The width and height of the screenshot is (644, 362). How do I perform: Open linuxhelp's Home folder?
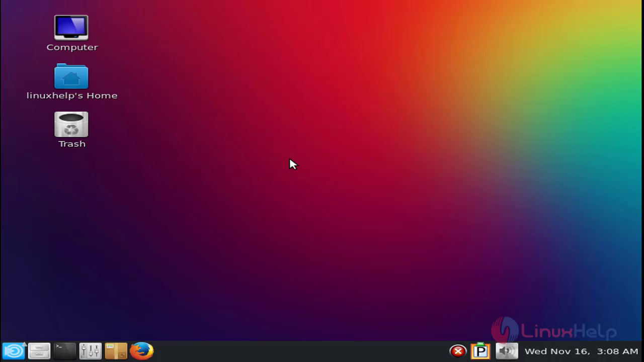(71, 76)
